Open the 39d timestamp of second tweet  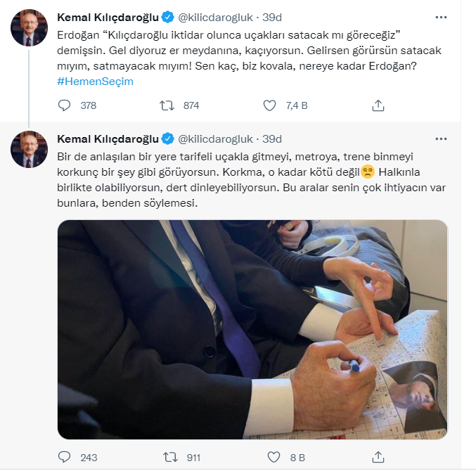coord(272,139)
